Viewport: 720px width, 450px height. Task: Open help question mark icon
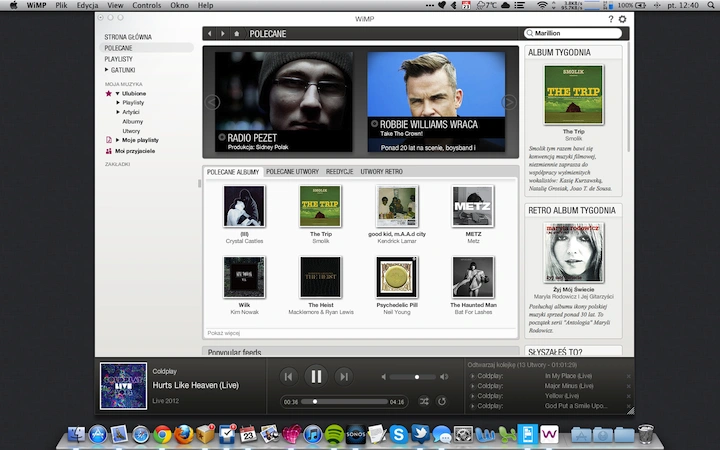pyautogui.click(x=610, y=19)
